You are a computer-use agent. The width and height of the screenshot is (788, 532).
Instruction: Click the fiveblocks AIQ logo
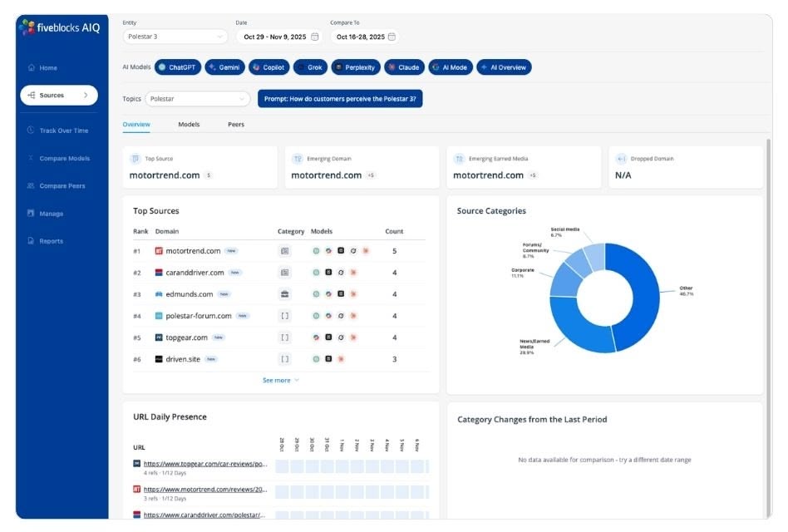point(59,27)
